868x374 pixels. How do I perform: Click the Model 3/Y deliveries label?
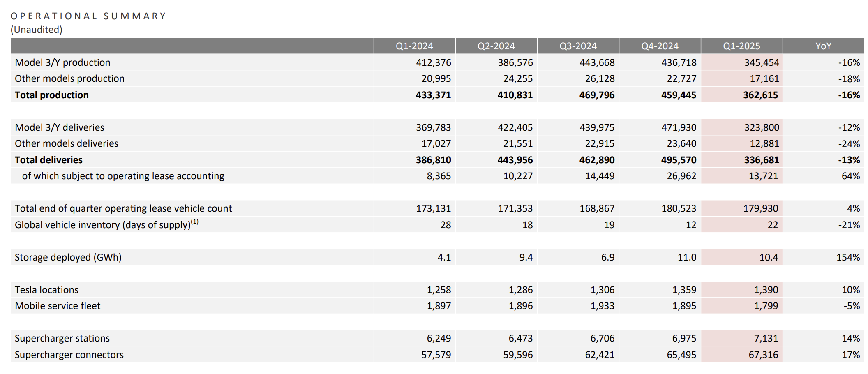click(60, 127)
